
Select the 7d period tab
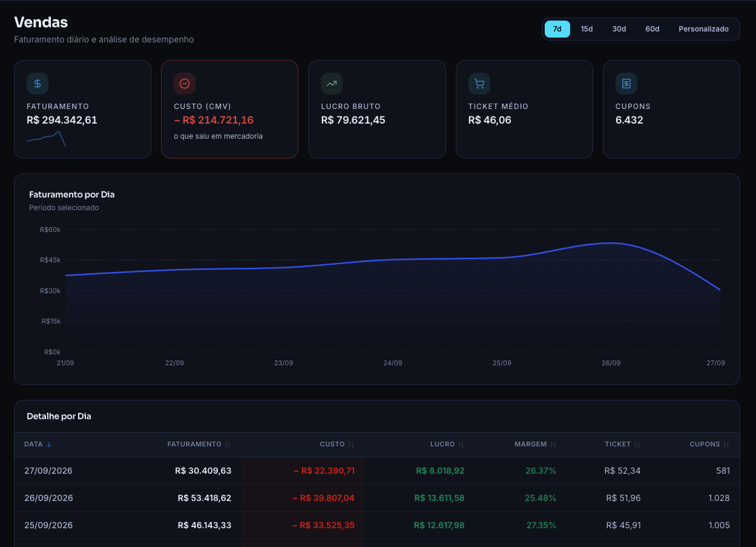click(557, 29)
